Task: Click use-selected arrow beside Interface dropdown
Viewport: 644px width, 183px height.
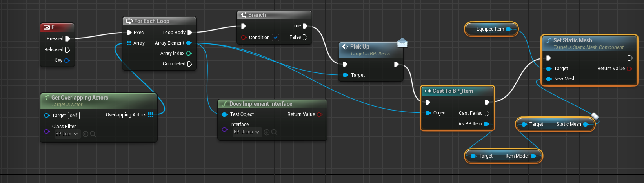Action: tap(267, 132)
